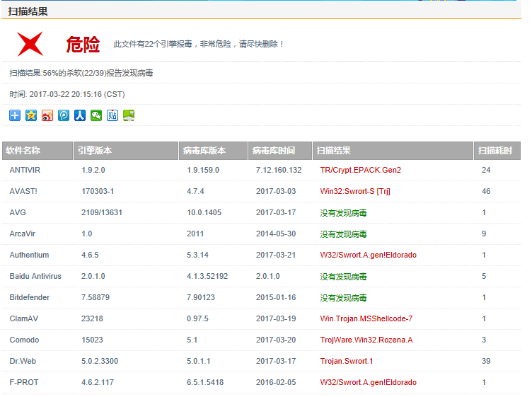Click the red X danger icon
Screen dimensions: 532x397
coord(30,44)
